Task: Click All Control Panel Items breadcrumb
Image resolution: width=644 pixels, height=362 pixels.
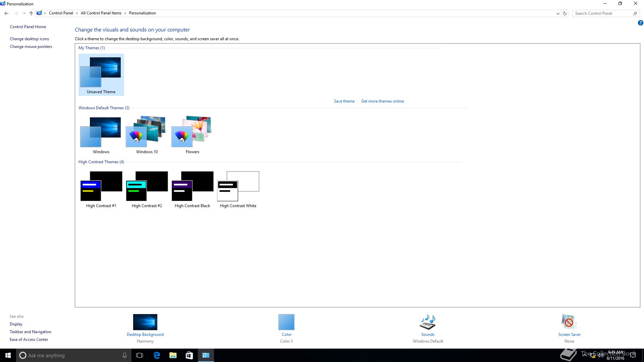Action: tap(101, 13)
